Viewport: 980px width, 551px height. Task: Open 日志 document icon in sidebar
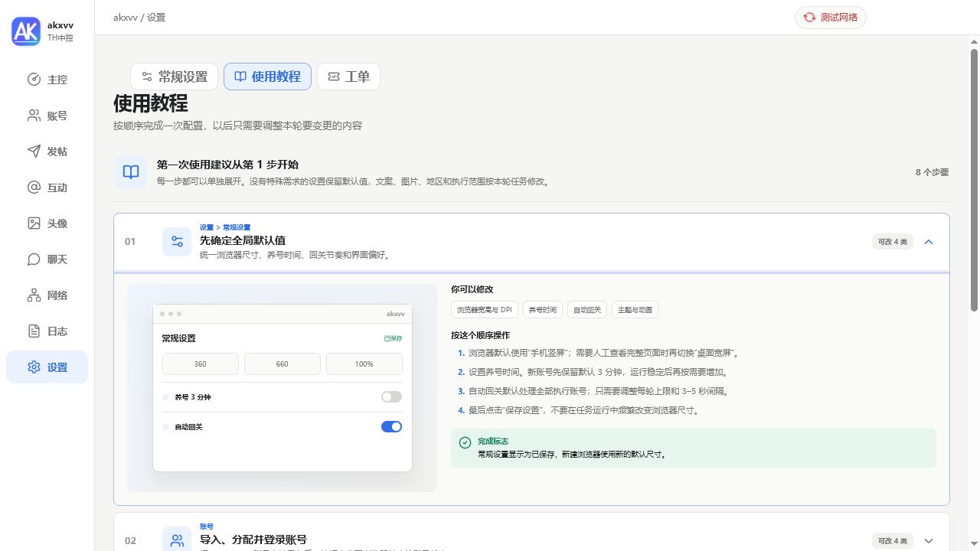34,331
